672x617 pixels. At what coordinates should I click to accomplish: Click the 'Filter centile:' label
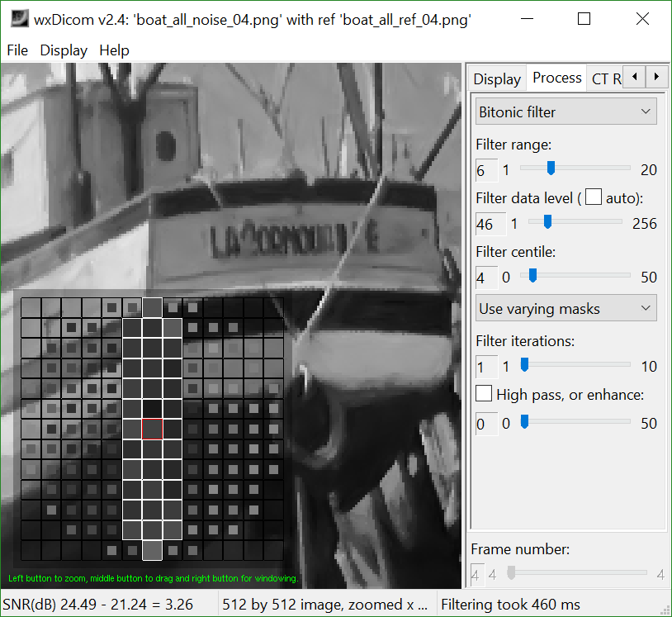point(516,252)
